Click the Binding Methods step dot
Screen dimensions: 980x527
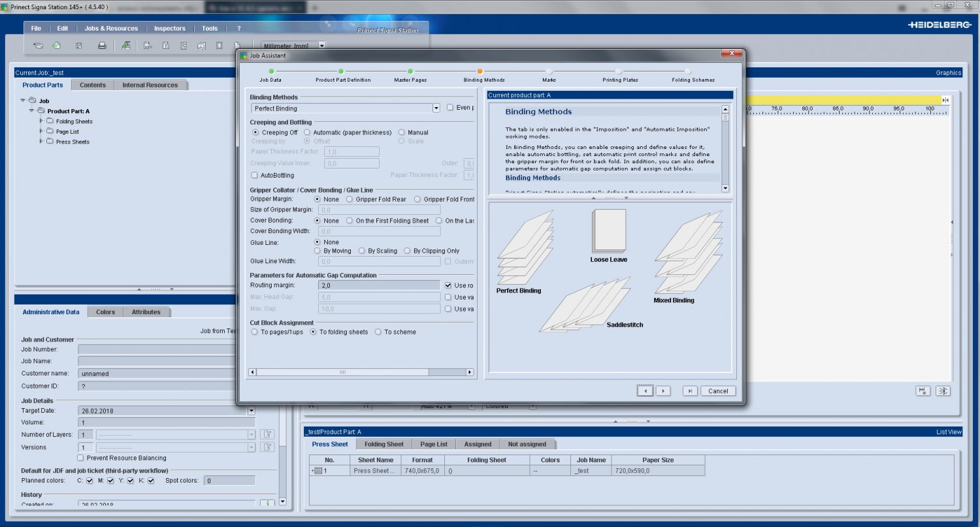click(480, 71)
